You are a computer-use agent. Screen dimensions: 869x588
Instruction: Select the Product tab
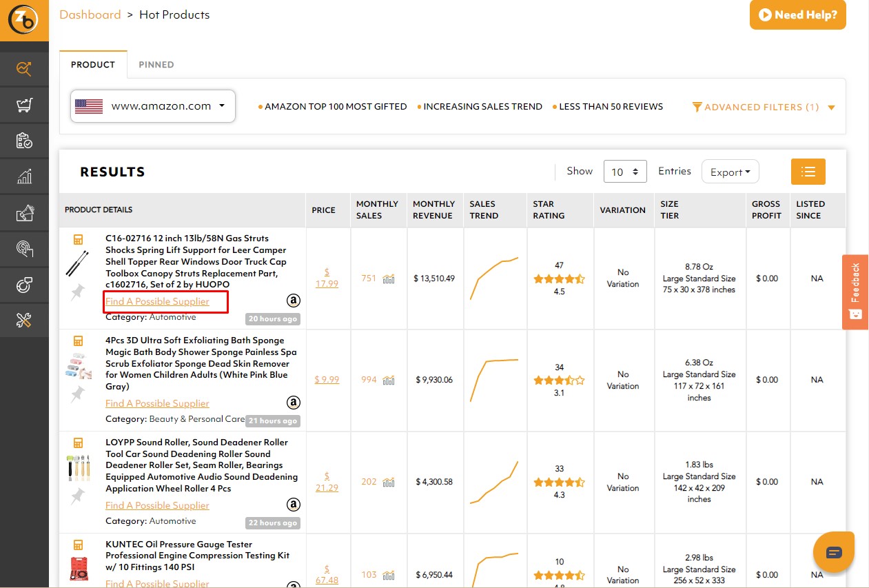[x=92, y=64]
